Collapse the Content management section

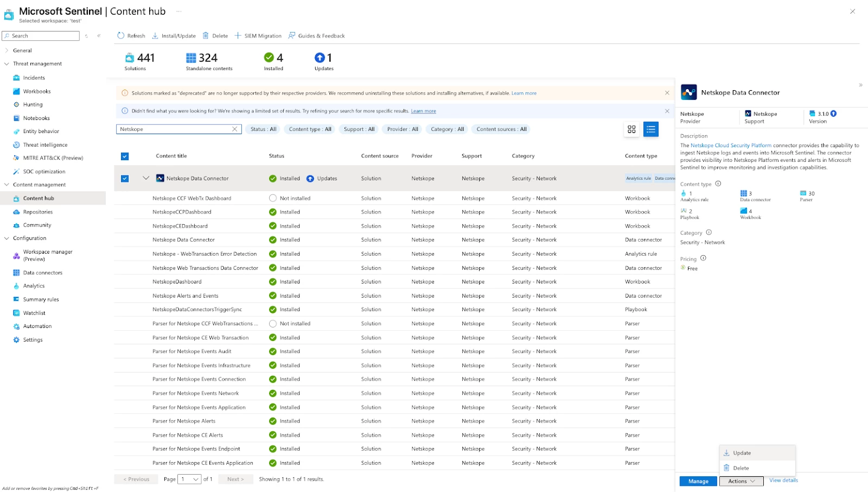coord(7,185)
